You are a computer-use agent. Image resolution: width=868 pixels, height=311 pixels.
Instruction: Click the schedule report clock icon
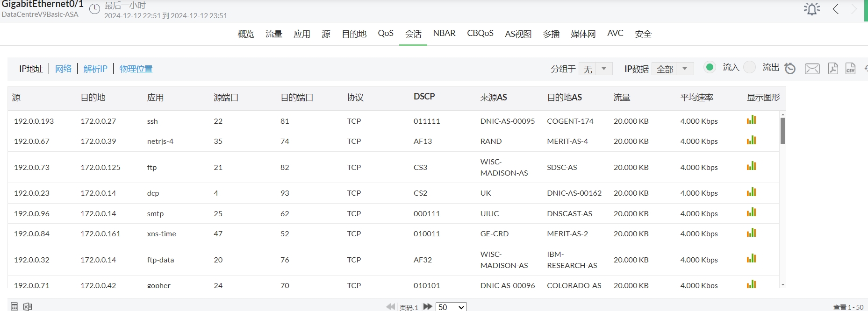coord(790,69)
